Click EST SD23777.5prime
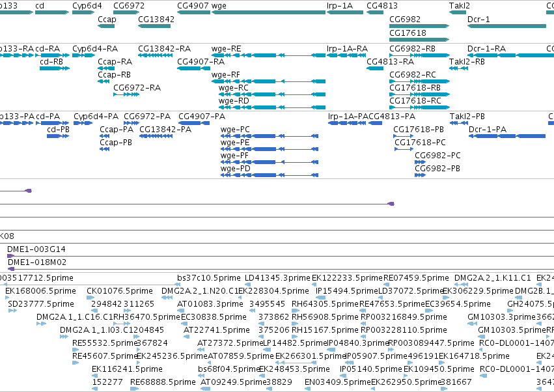 [x=12, y=311]
